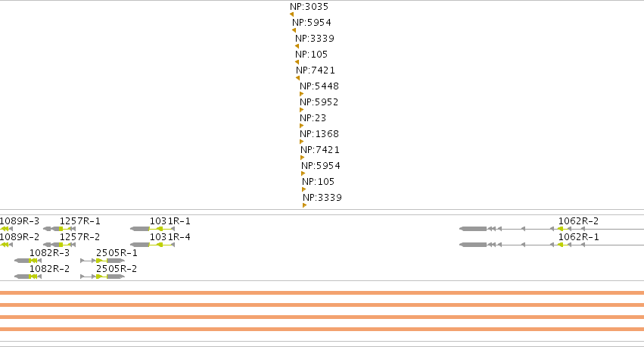The height and width of the screenshot is (347, 644).
Task: Click the arrow glyph beneath NP:23
Action: [x=302, y=126]
